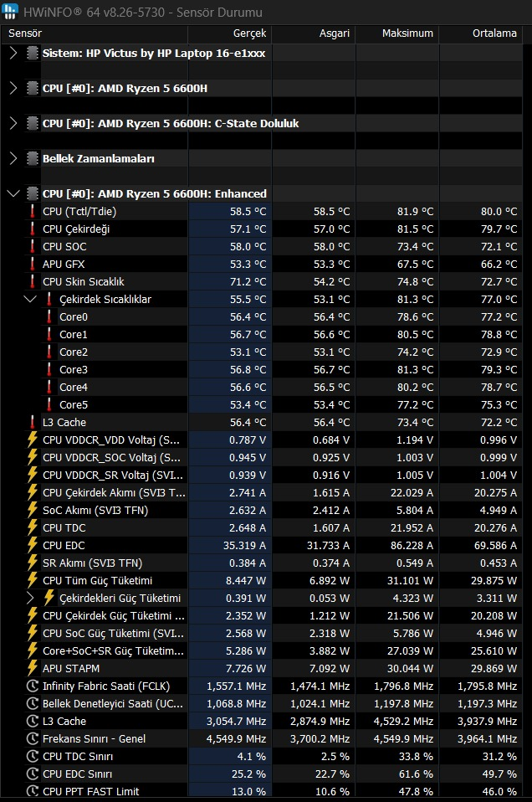Screen dimensions: 532x802
Task: Expand the Sistem: HP Victus sensor group
Action: 13,54
